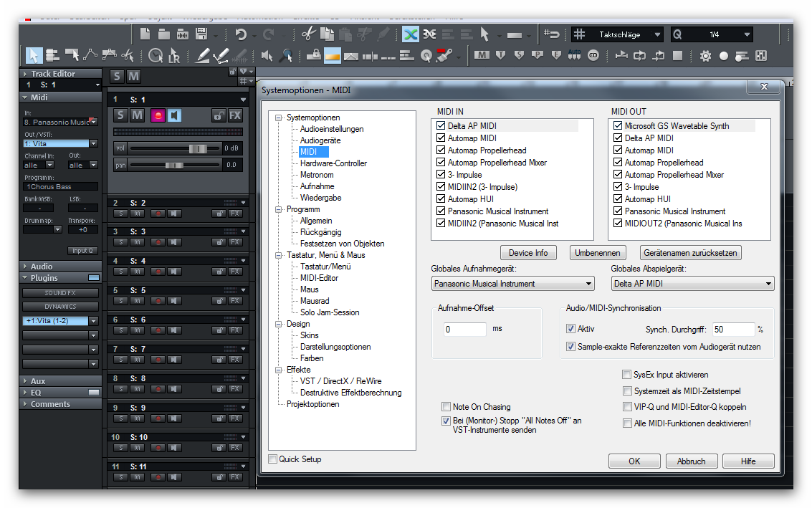
Task: Check the Quick Setup checkbox
Action: coord(272,459)
